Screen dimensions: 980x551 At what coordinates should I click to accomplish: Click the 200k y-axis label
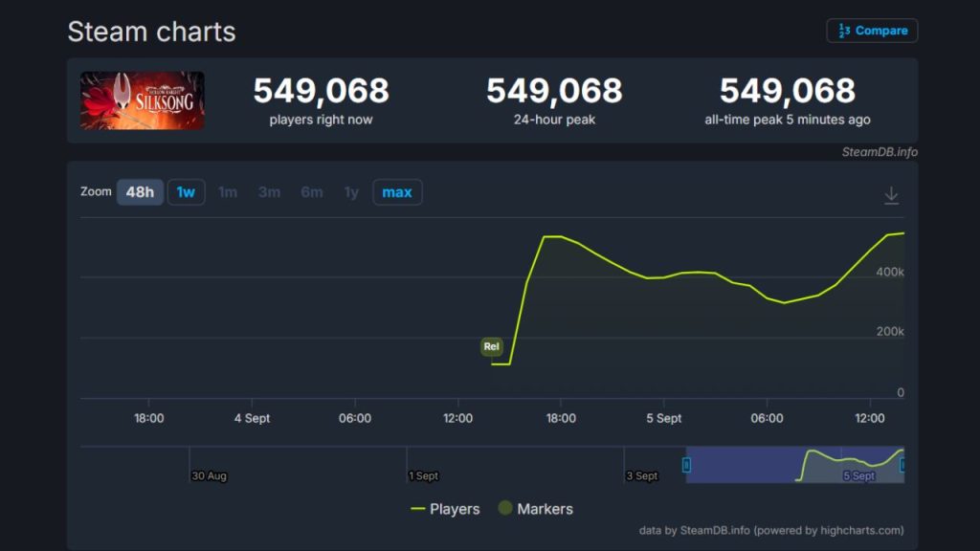click(x=890, y=332)
